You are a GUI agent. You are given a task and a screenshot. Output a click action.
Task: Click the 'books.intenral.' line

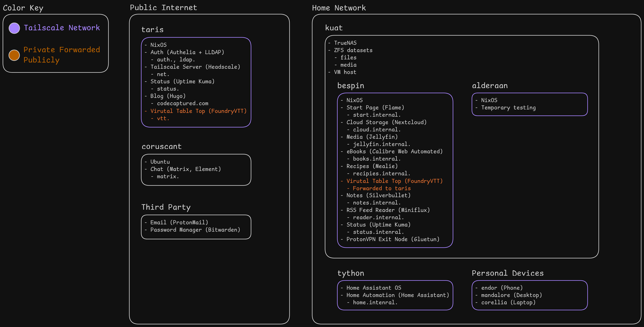(377, 159)
